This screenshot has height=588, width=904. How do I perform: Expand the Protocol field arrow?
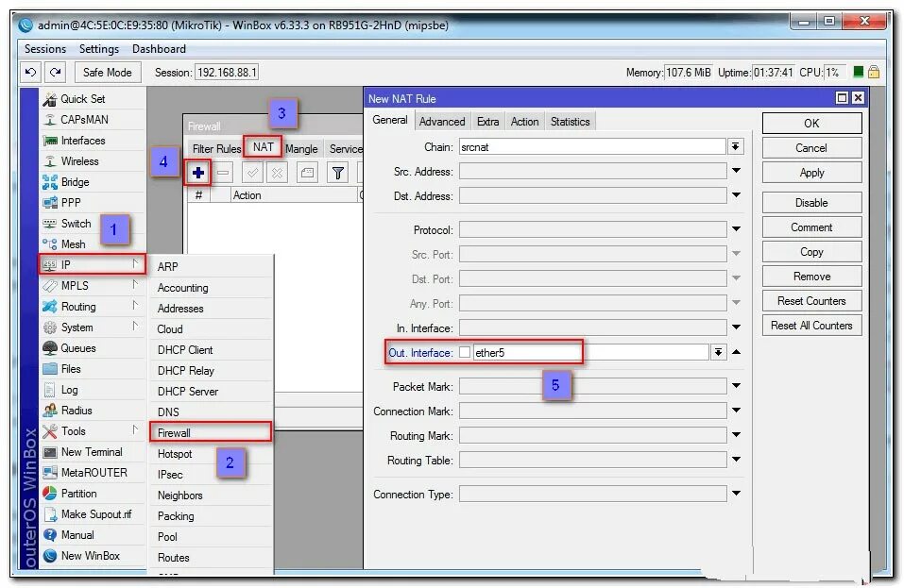(736, 229)
